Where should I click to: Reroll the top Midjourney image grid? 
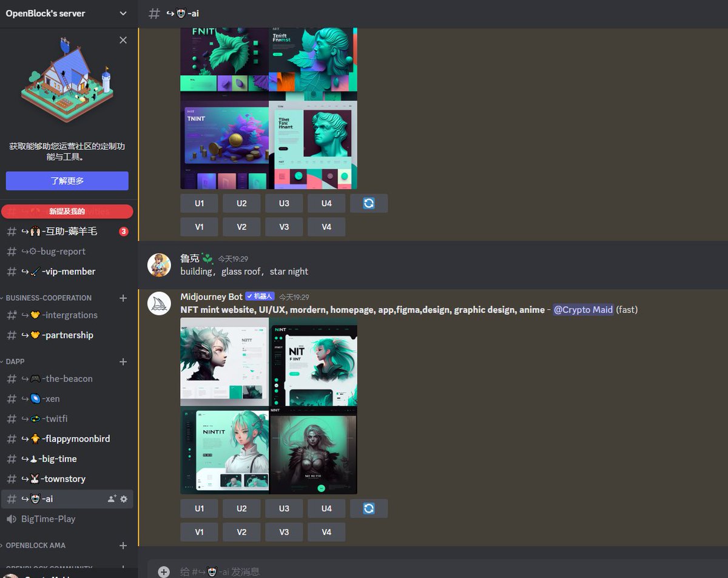(x=369, y=203)
